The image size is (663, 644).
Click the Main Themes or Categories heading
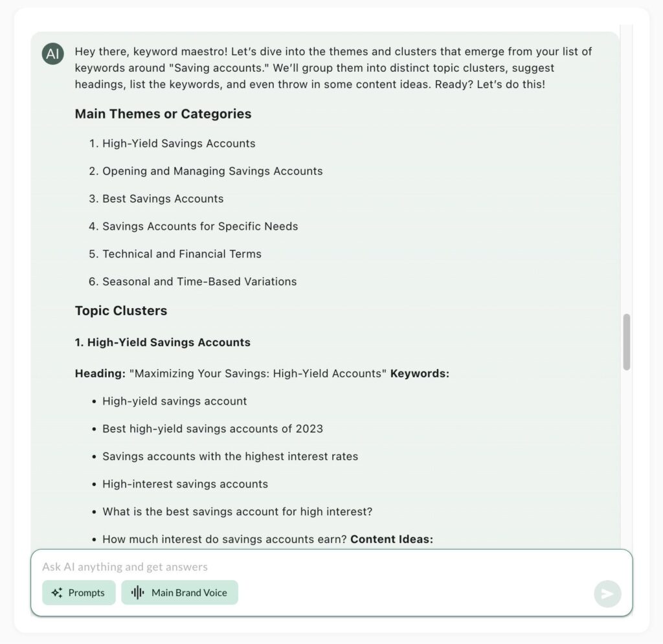point(163,114)
